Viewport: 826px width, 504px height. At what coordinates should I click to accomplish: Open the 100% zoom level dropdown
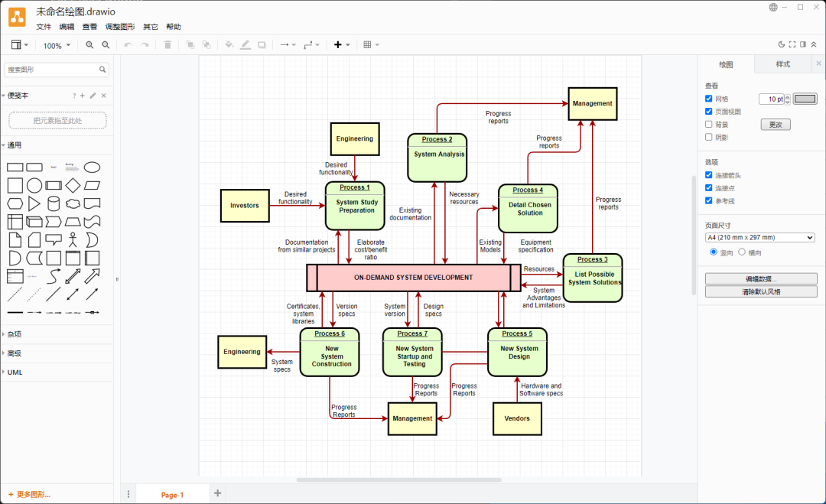57,45
